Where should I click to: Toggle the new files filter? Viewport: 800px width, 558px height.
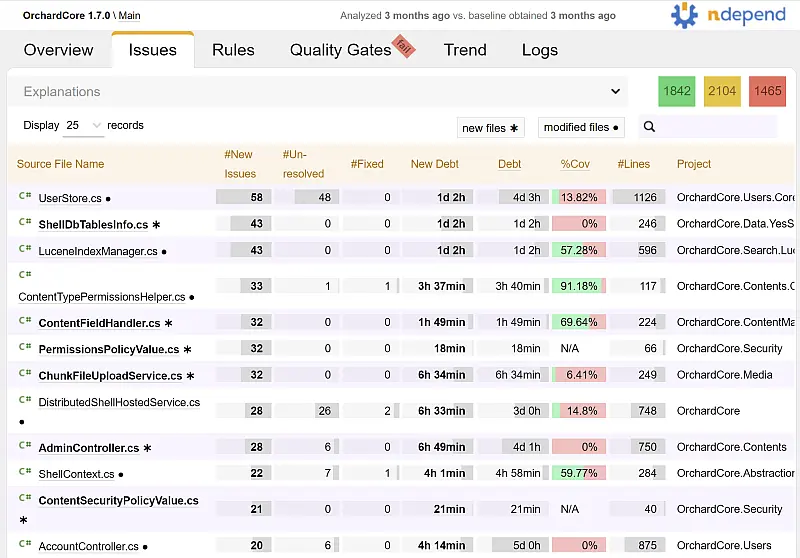490,128
